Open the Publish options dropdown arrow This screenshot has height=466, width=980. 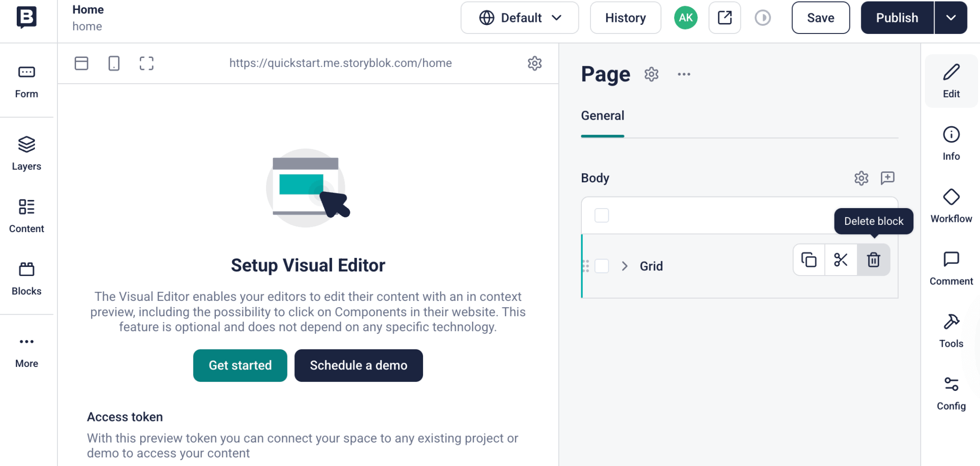click(950, 18)
